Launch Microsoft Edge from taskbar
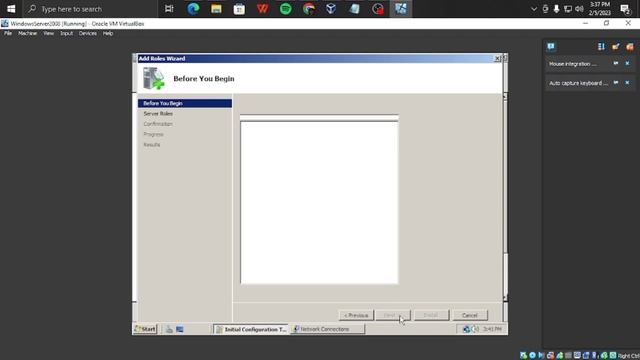The width and height of the screenshot is (640, 360). (193, 9)
